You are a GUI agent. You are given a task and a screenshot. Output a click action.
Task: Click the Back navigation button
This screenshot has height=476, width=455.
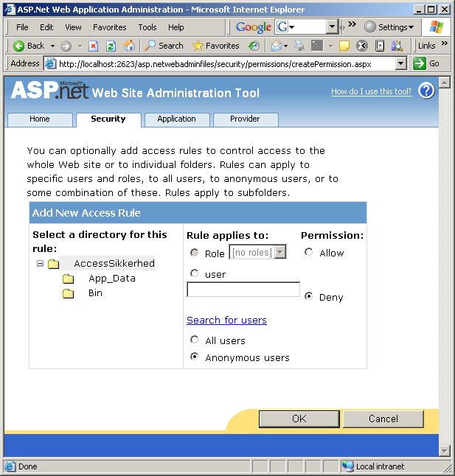click(29, 46)
